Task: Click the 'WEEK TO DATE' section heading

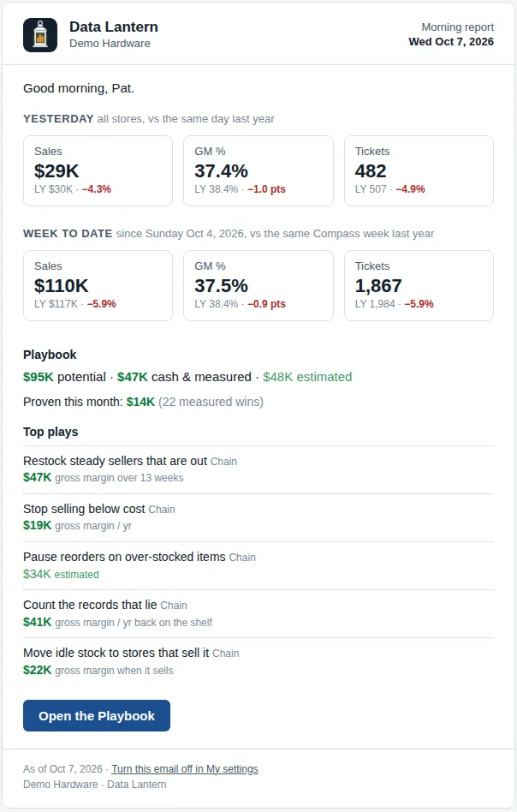Action: 68,234
